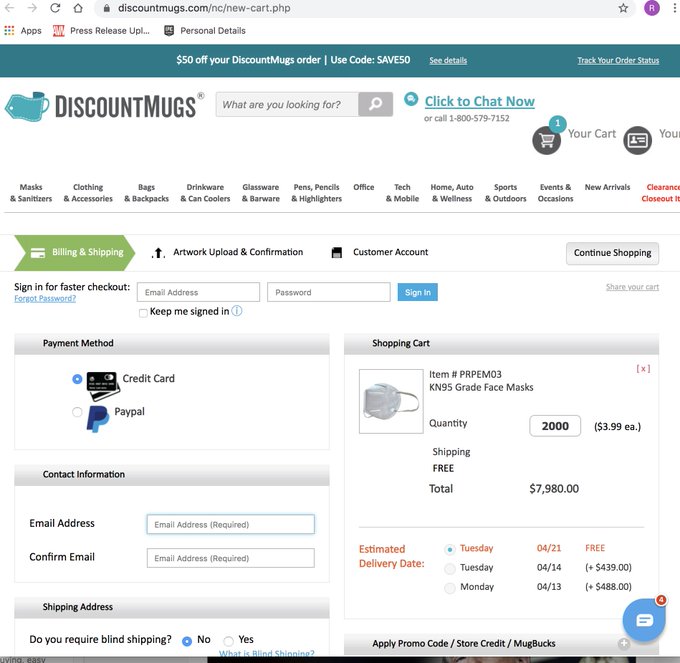Choose Yes for blind shipping
This screenshot has width=680, height=663.
[228, 641]
